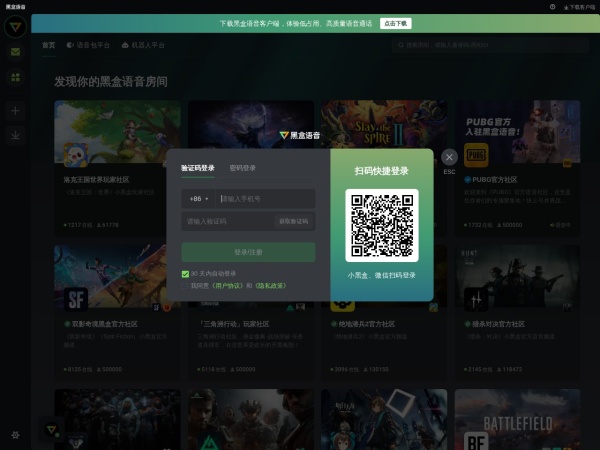This screenshot has height=450, width=600.
Task: Open the 机器人平台 tab
Action: pos(143,45)
